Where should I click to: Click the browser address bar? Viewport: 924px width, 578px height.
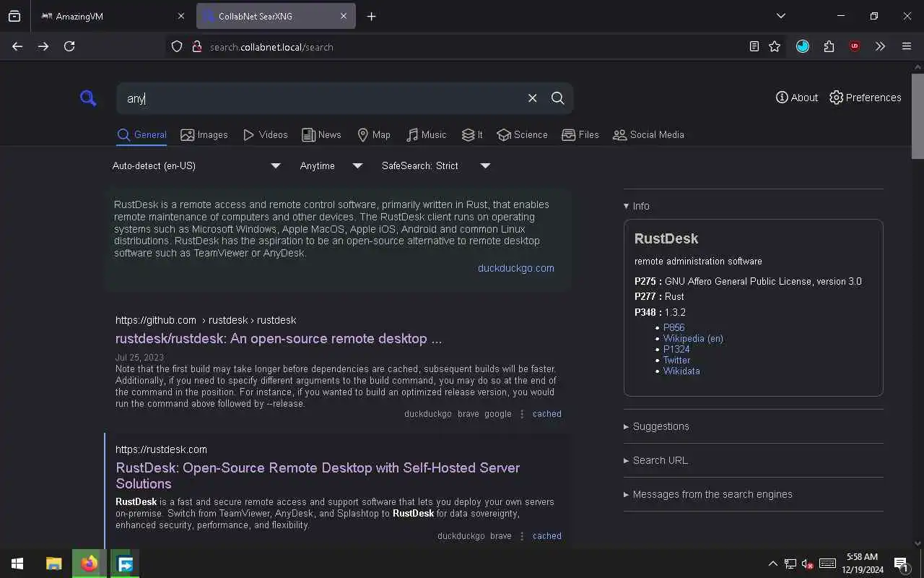462,47
